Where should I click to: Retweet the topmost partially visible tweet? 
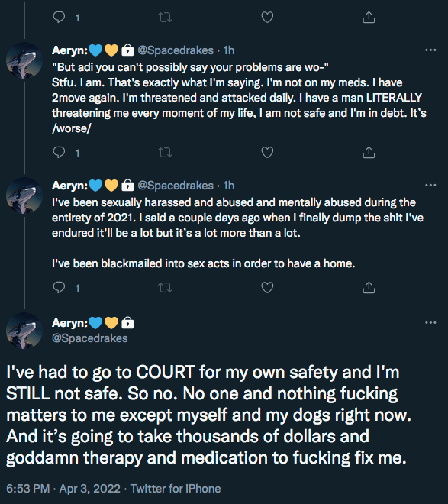click(166, 18)
